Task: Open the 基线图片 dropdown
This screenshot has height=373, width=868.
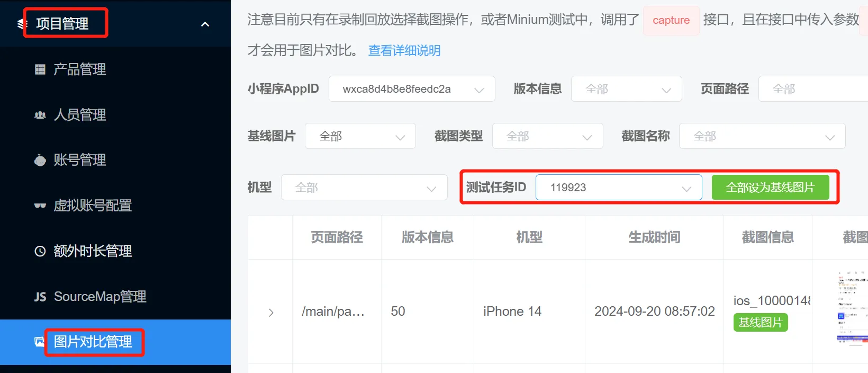Action: (360, 136)
